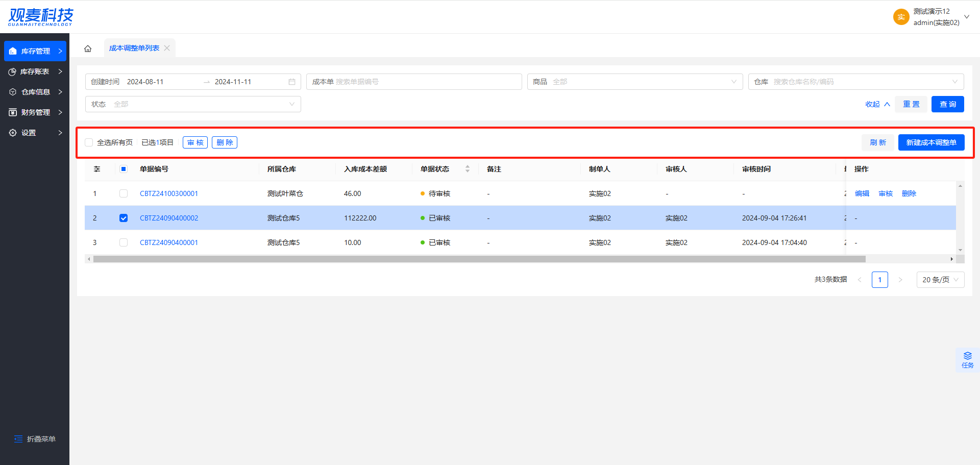Open the 商品 dropdown

[x=635, y=82]
